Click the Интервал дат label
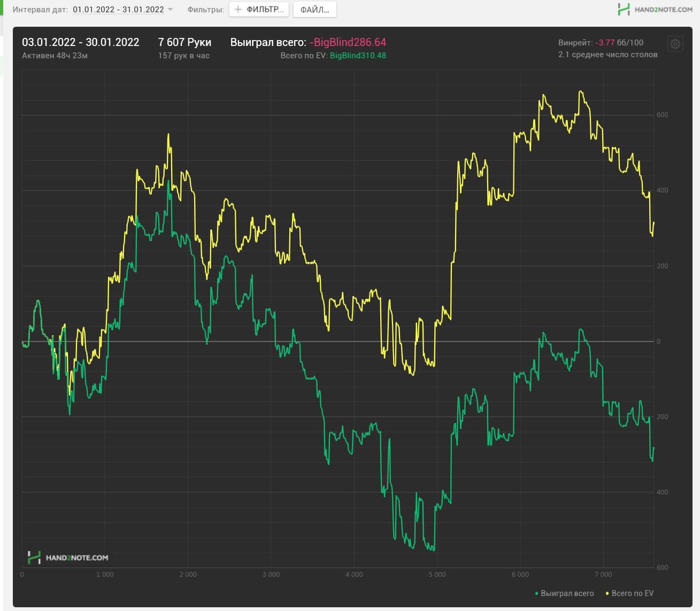The height and width of the screenshot is (611, 700). pyautogui.click(x=40, y=10)
